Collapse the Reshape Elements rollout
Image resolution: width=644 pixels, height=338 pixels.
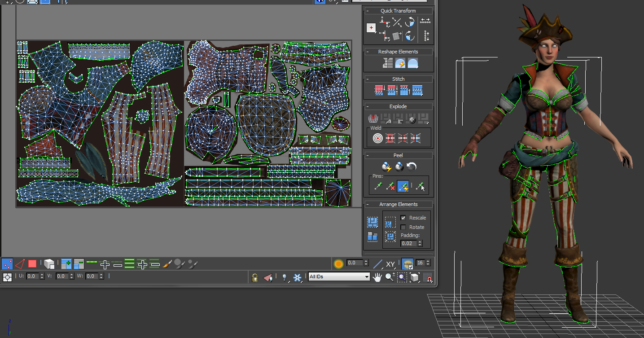[368, 52]
